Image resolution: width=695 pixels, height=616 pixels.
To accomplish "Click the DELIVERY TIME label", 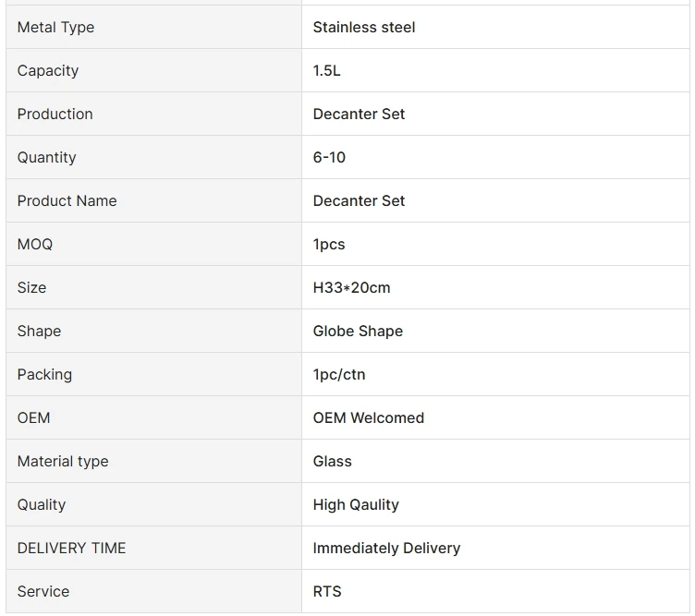I will click(71, 549).
